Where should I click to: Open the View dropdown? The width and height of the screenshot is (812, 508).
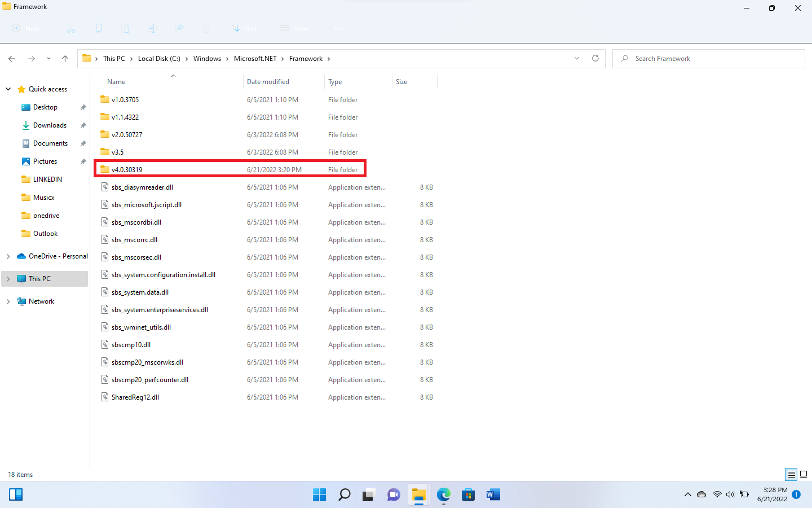click(x=298, y=28)
